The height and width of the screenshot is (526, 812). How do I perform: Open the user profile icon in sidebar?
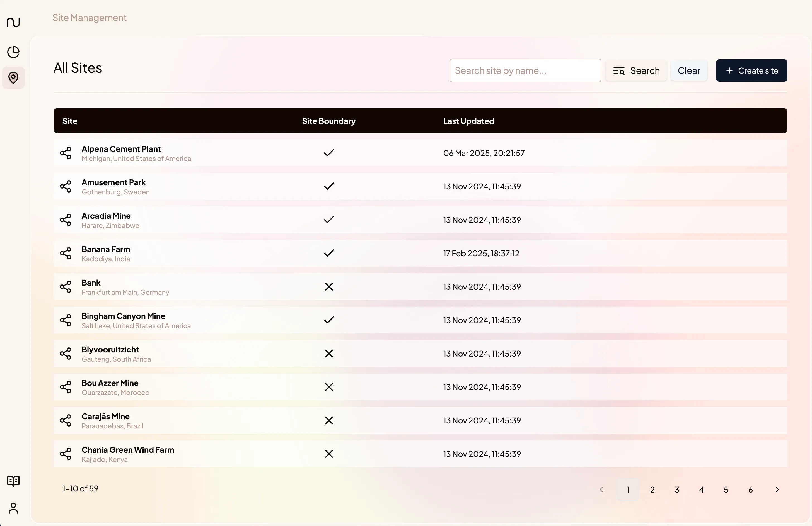[13, 508]
